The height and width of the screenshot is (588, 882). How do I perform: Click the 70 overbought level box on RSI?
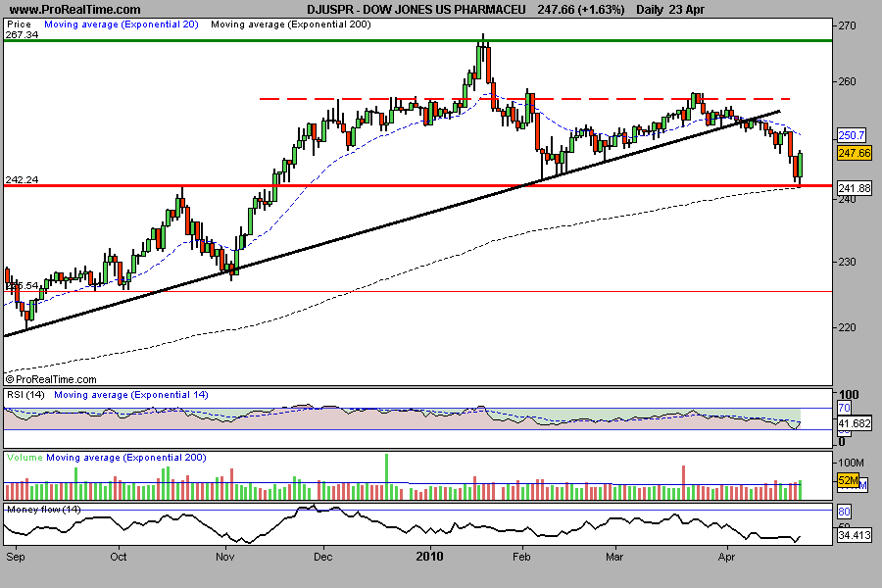[x=845, y=408]
